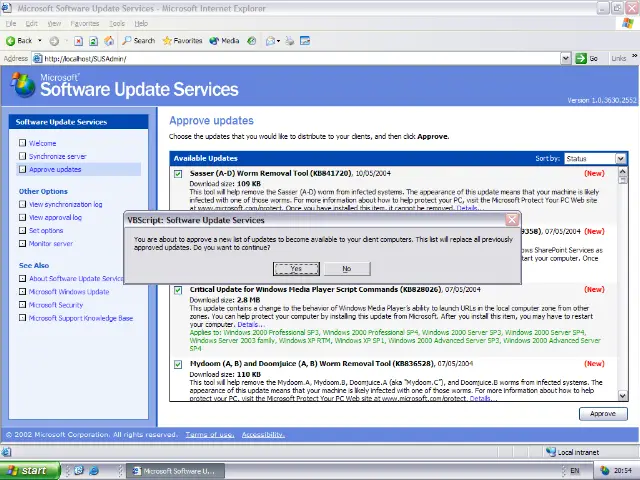Click the Print icon in toolbar
Image resolution: width=640 pixels, height=480 pixels.
tap(289, 41)
